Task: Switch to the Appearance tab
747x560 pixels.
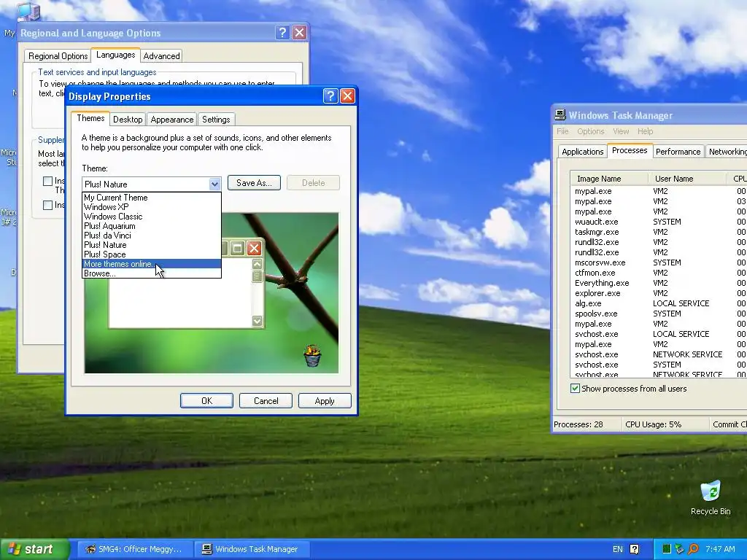Action: pos(172,120)
